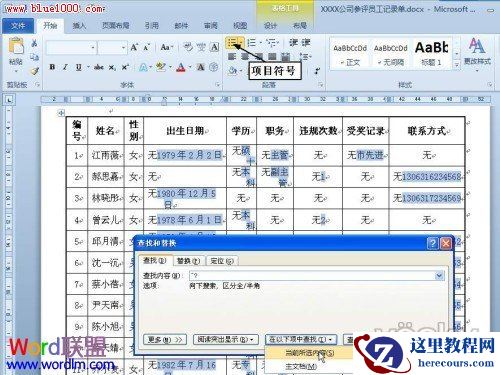Click the Line Spacing icon
Screen dimensions: 500x375
tap(305, 57)
